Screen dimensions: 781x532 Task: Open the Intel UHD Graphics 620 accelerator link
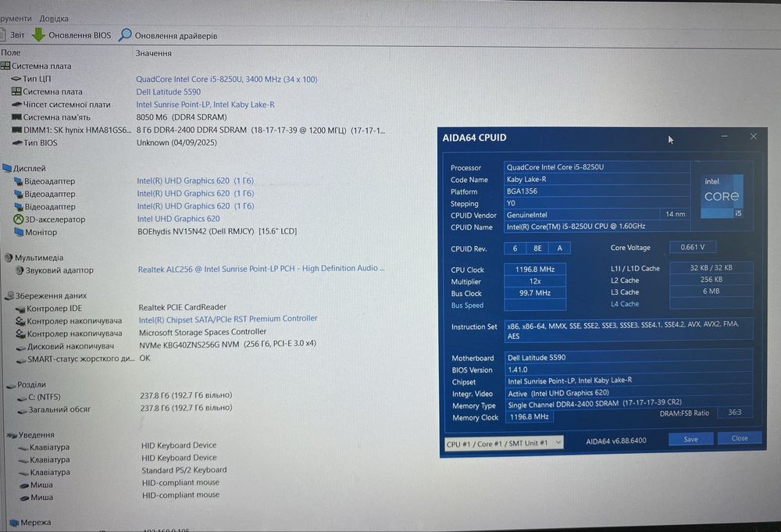(178, 219)
